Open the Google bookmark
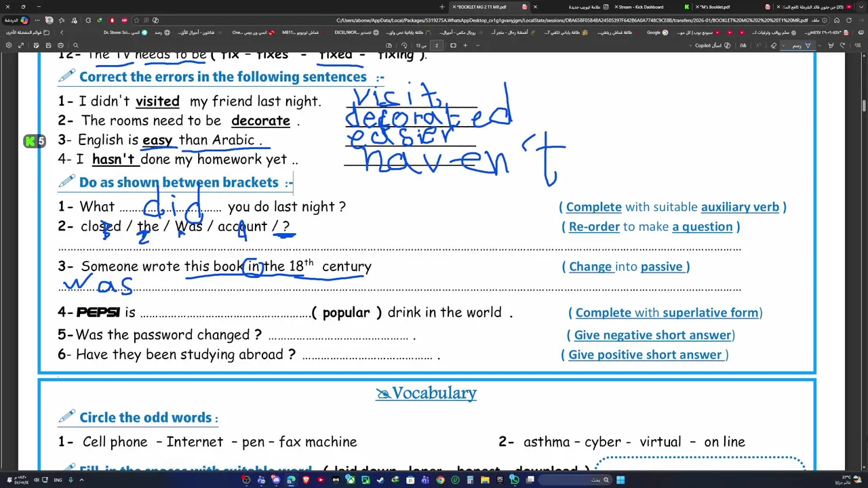The image size is (868, 488). pyautogui.click(x=657, y=33)
